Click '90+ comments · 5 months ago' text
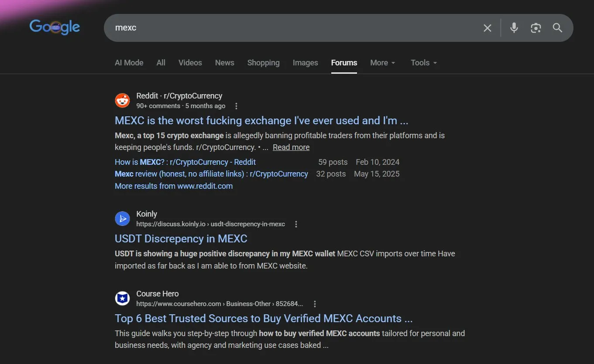Screen dimensions: 594x364 181,106
